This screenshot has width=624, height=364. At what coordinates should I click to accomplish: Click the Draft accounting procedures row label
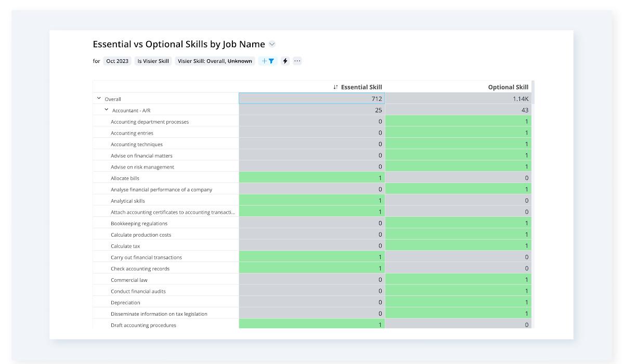pyautogui.click(x=144, y=325)
